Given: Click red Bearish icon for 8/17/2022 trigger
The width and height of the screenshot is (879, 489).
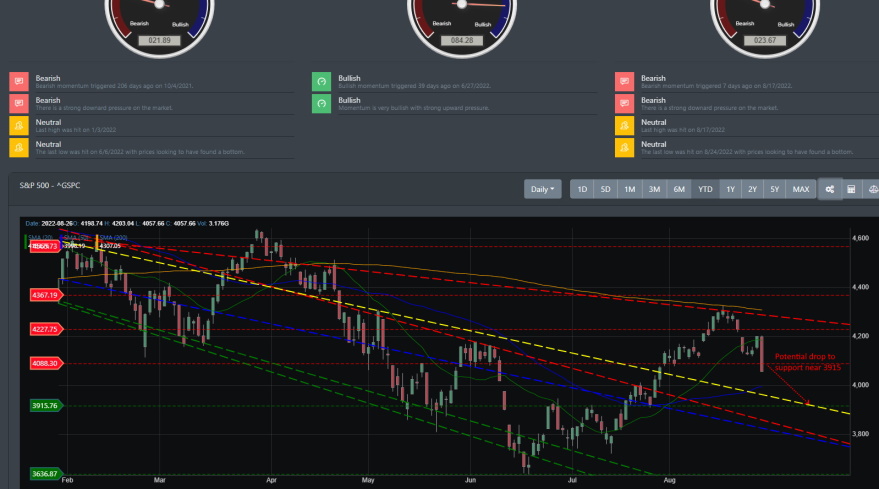Looking at the screenshot, I should 624,81.
